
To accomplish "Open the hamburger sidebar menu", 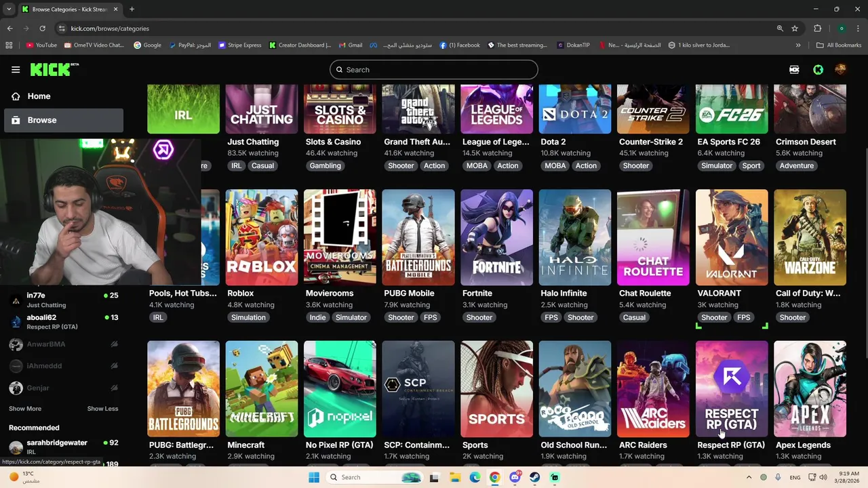I will pos(16,70).
